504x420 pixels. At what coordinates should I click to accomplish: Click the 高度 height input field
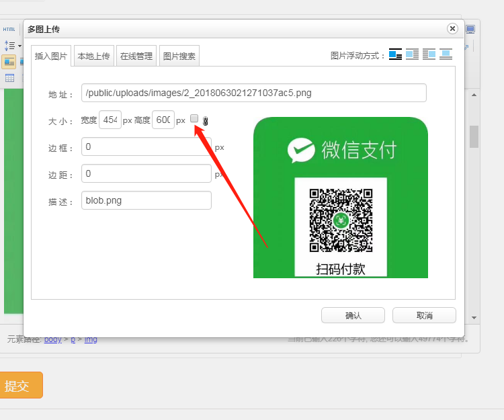[x=163, y=120]
